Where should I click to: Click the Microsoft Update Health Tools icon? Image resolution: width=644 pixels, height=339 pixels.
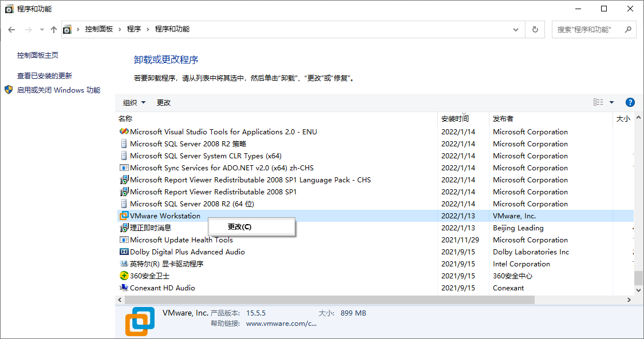point(124,240)
